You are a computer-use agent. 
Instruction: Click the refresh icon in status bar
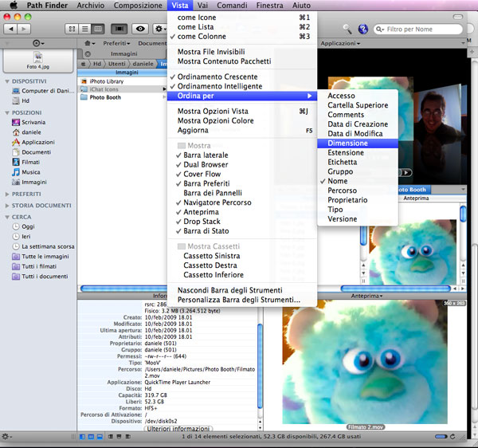453,437
